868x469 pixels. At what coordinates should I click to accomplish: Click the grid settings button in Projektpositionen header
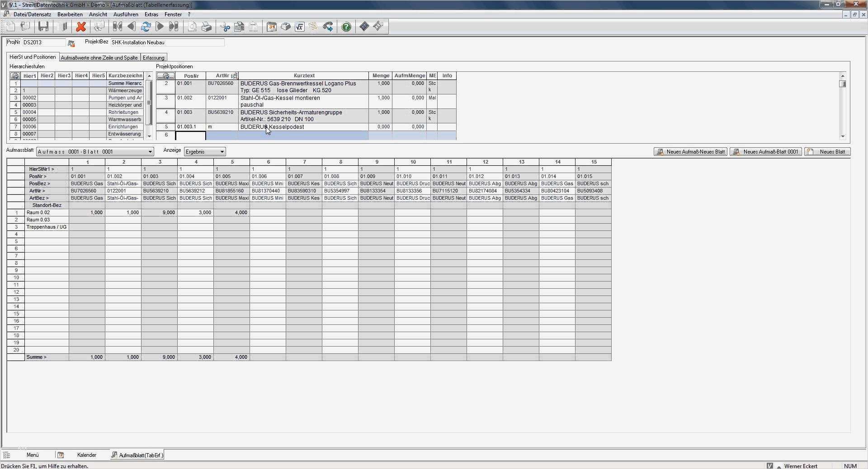[x=165, y=76]
